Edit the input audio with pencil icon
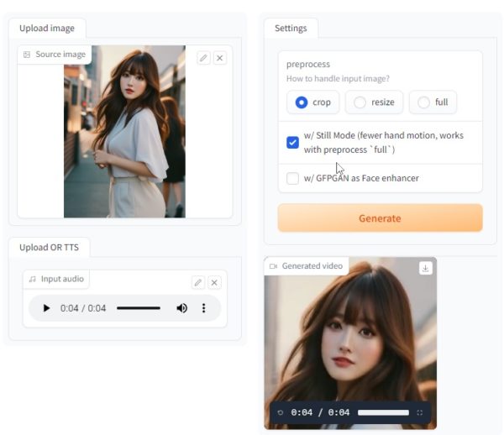This screenshot has height=435, width=504. click(197, 283)
